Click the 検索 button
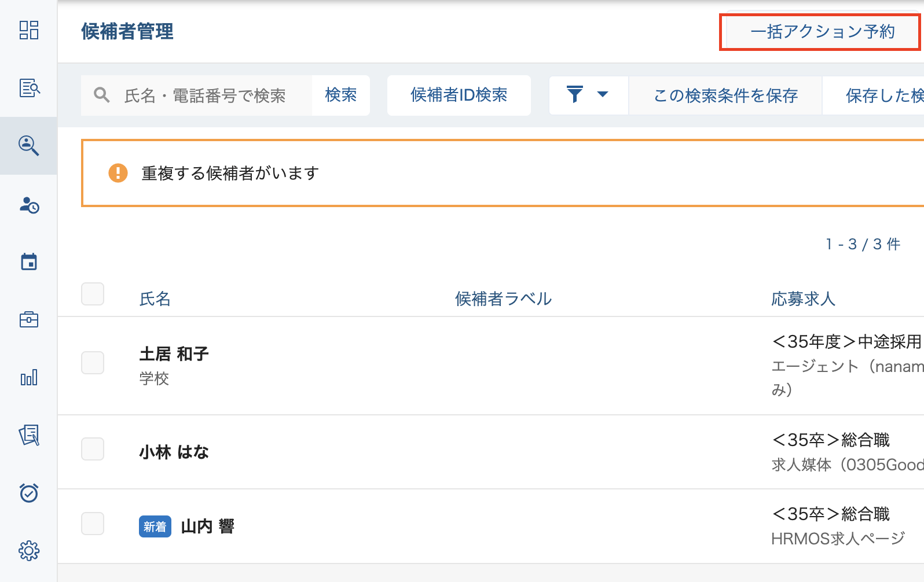 coord(340,95)
